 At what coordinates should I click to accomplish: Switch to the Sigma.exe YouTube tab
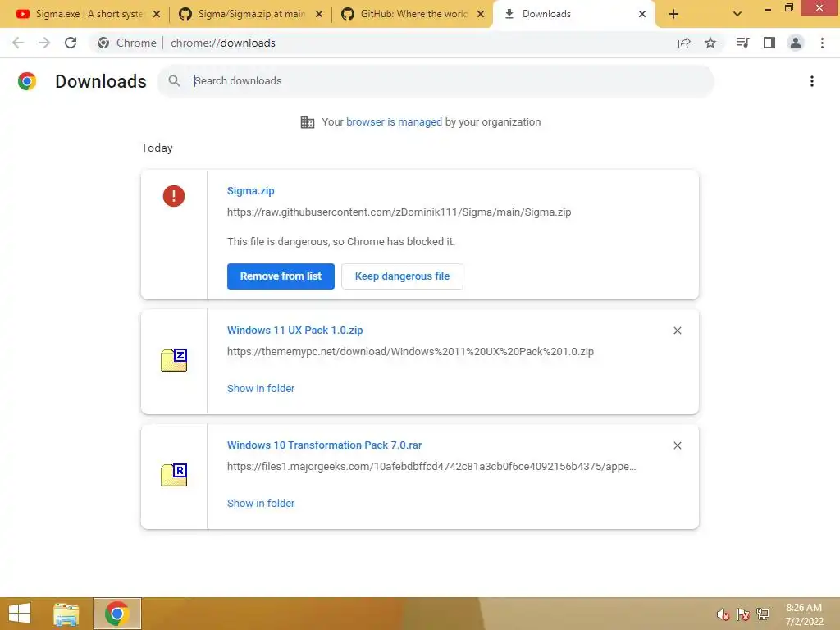pyautogui.click(x=80, y=14)
